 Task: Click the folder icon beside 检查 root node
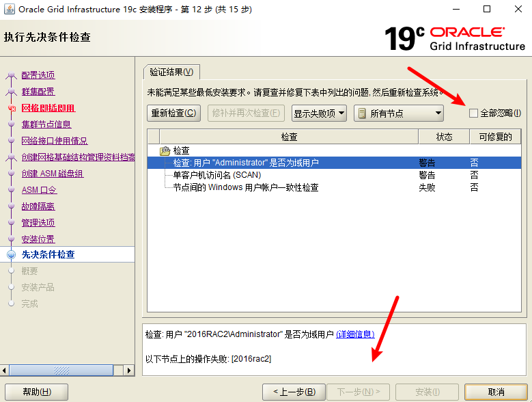click(165, 150)
